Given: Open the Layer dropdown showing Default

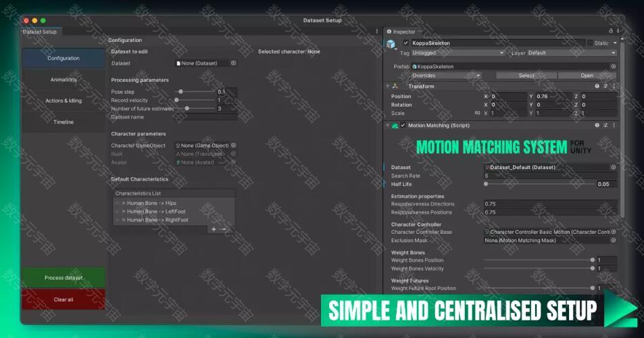Looking at the screenshot, I should click(571, 53).
